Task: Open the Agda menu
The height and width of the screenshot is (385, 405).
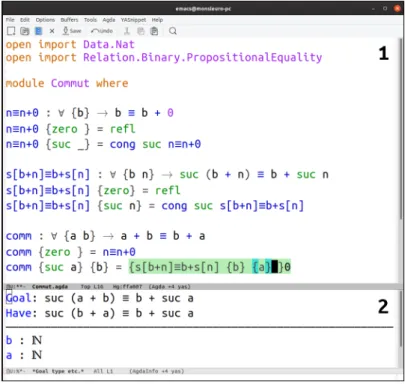Action: [x=109, y=20]
